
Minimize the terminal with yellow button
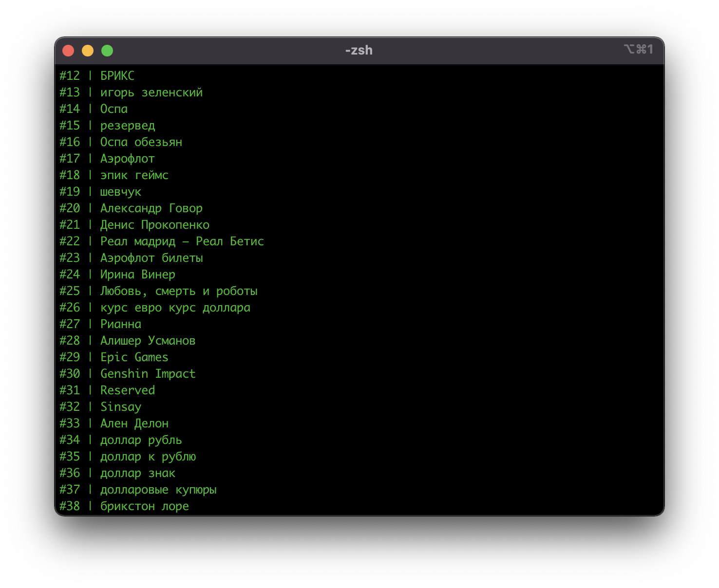[x=88, y=51]
